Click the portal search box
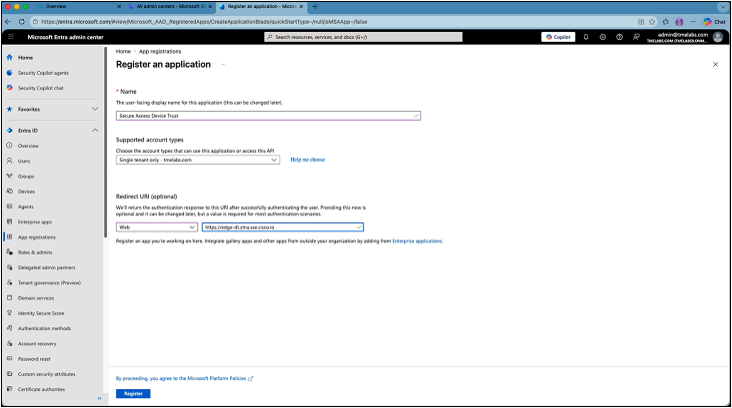 (x=363, y=37)
